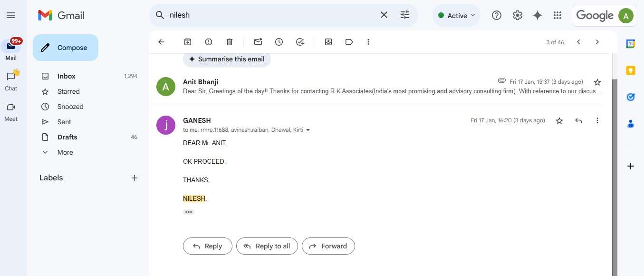Show recipient details arrow under GANESH
Image resolution: width=644 pixels, height=276 pixels.
tap(308, 130)
